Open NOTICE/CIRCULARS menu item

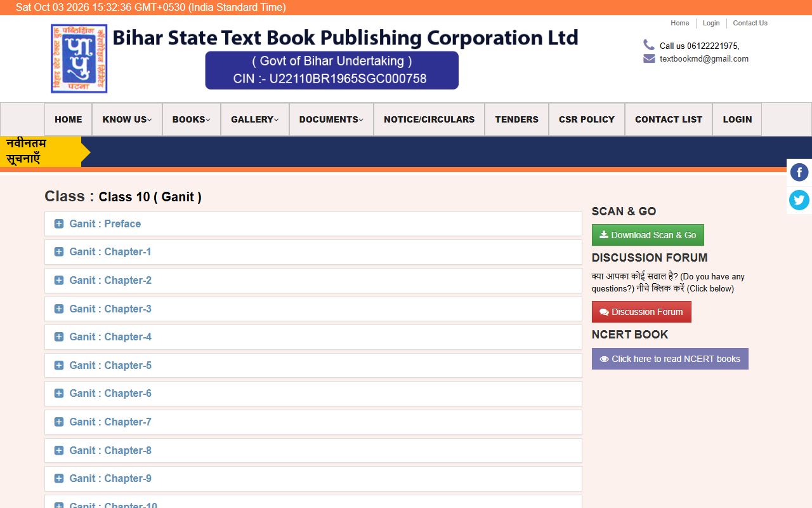pos(429,119)
